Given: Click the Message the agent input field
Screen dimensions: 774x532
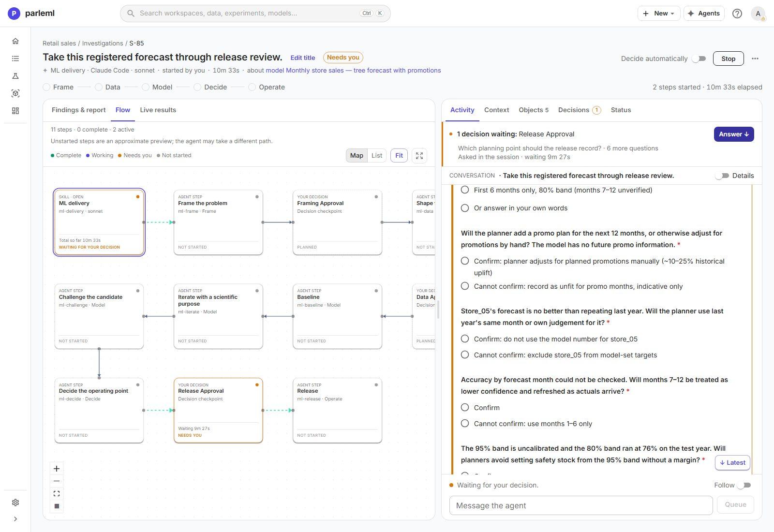Looking at the screenshot, I should (x=580, y=505).
